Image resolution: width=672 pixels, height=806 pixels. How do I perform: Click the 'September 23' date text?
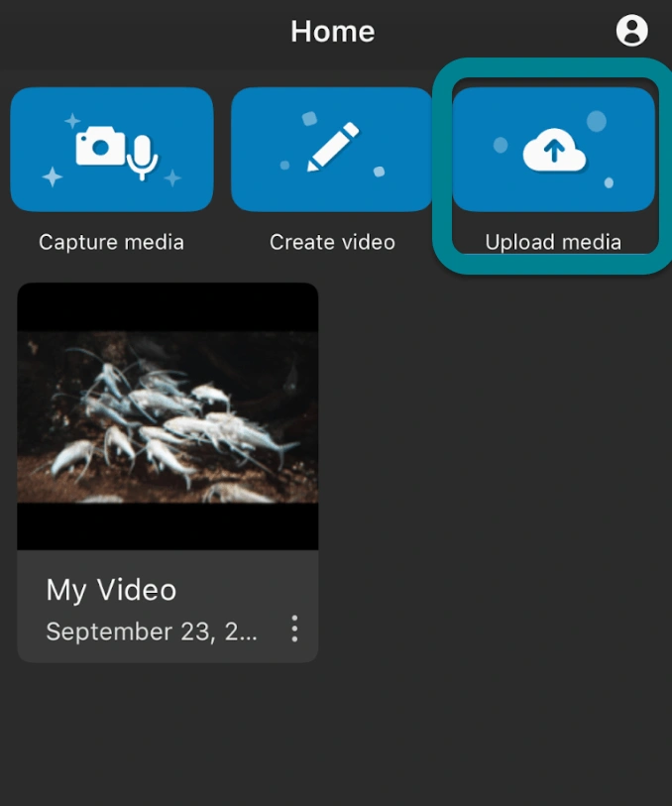(152, 632)
